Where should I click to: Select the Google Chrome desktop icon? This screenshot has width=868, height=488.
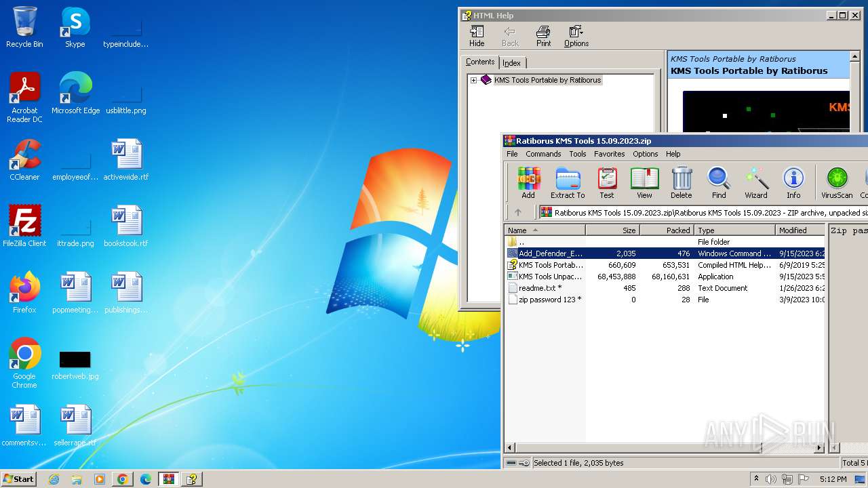[x=24, y=363]
